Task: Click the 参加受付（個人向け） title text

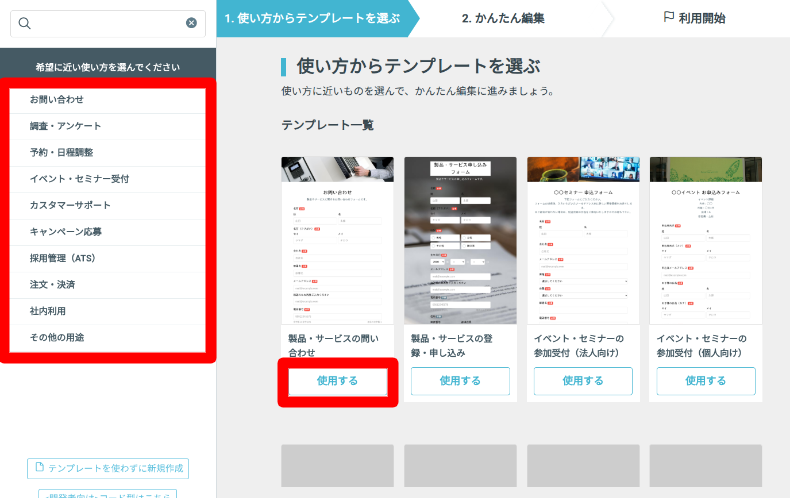Action: coord(701,345)
